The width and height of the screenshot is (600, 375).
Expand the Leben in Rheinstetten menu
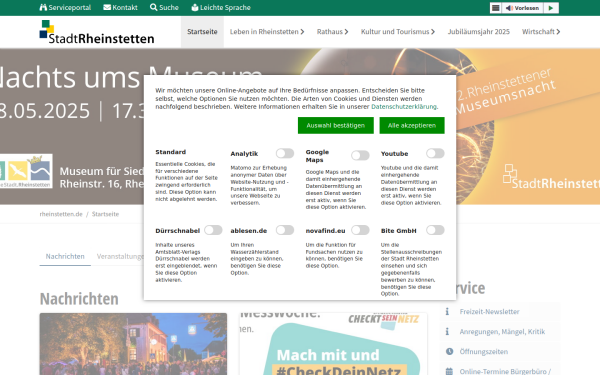267,32
